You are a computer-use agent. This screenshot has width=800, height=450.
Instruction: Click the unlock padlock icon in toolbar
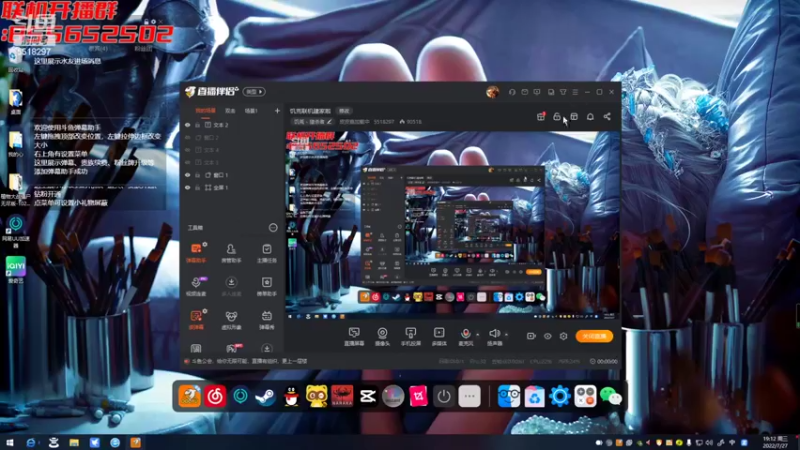point(557,117)
